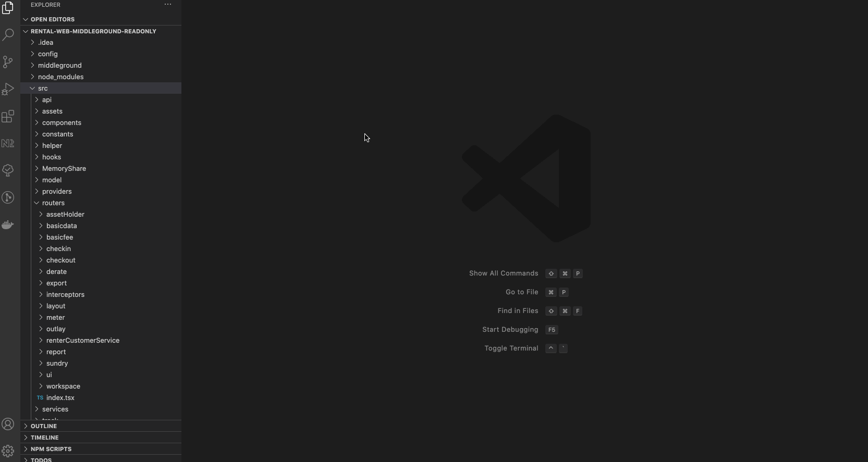Expand the ui folder
This screenshot has width=868, height=462.
101,375
